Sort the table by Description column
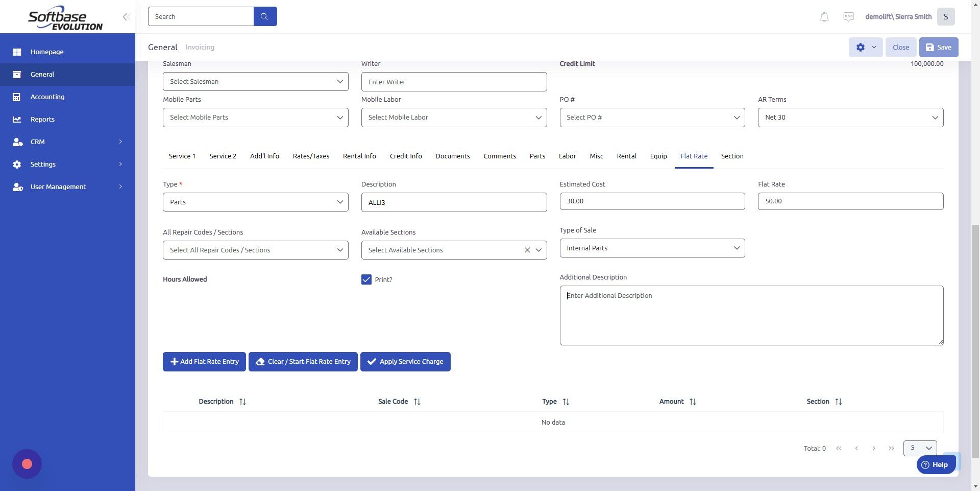 pos(242,402)
